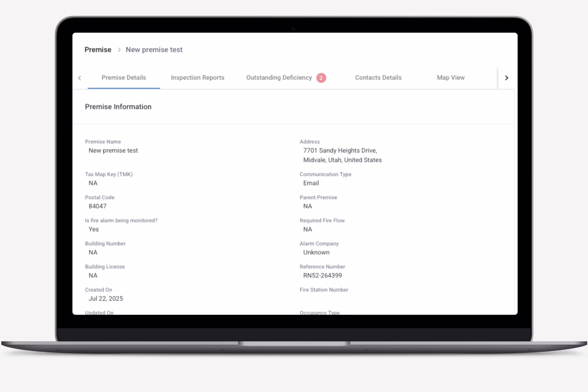The height and width of the screenshot is (392, 588).
Task: Click the red deficiency count badge
Action: click(321, 78)
